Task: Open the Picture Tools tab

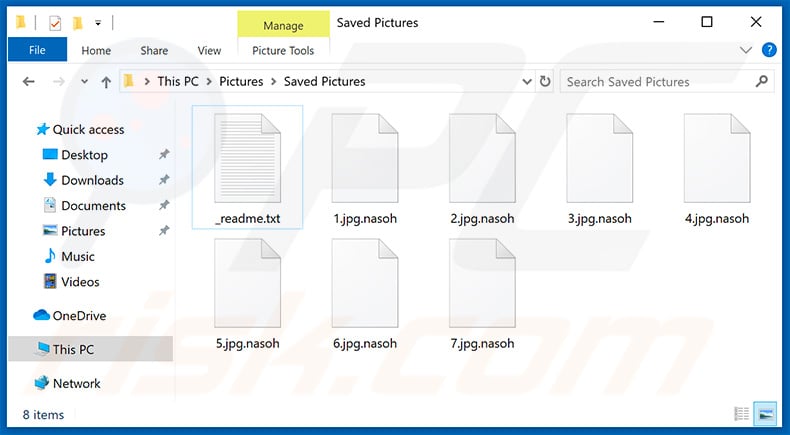Action: [x=283, y=50]
